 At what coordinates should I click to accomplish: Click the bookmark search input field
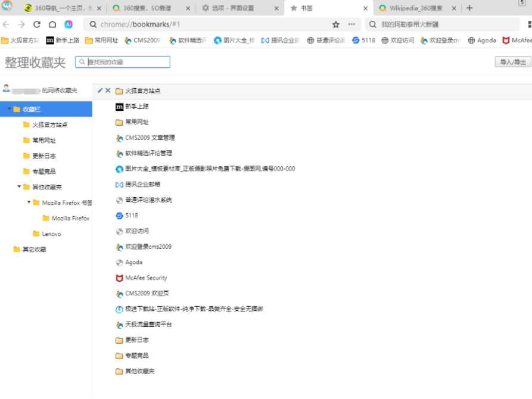point(123,62)
